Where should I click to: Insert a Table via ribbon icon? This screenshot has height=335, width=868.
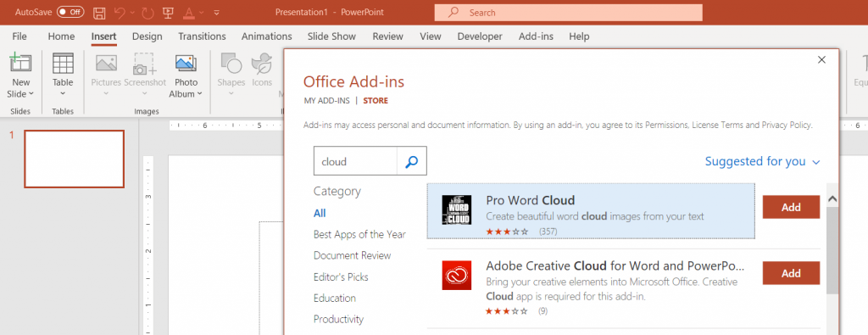point(63,63)
